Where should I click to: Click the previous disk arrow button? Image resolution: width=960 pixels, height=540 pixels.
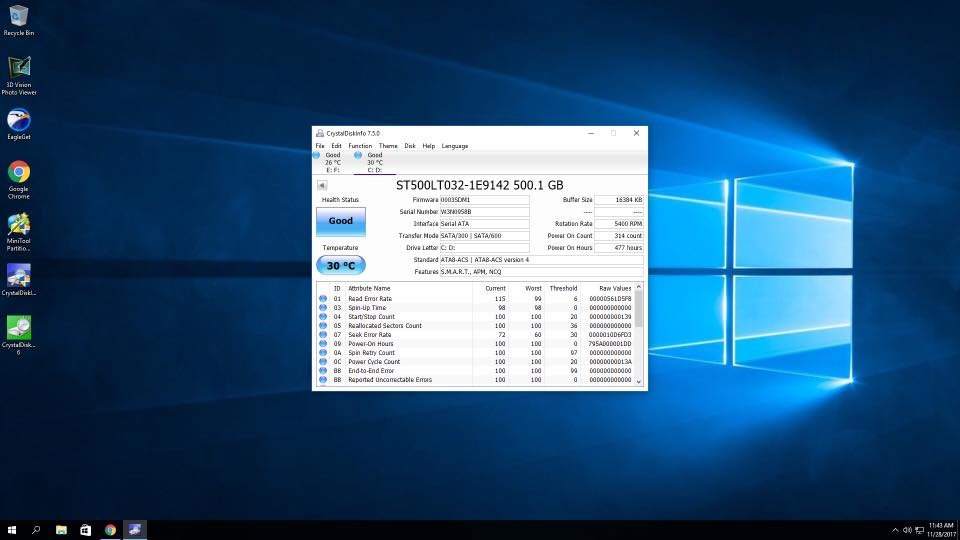click(322, 186)
